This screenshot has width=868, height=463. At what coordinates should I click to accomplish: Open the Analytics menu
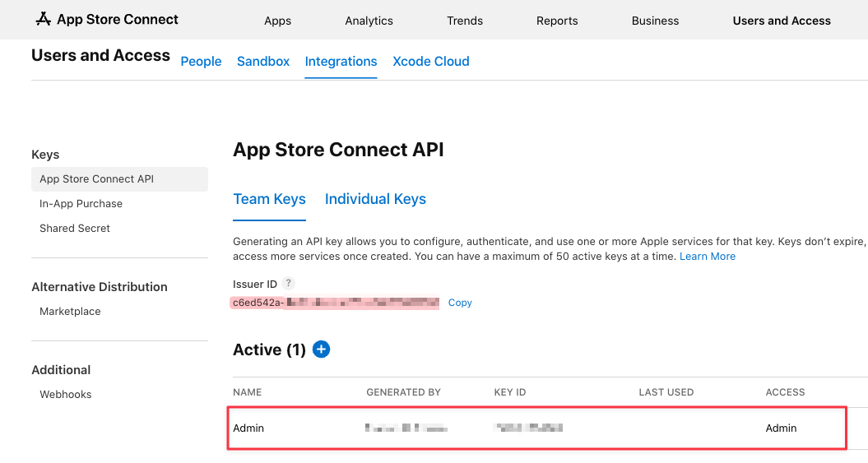click(369, 21)
